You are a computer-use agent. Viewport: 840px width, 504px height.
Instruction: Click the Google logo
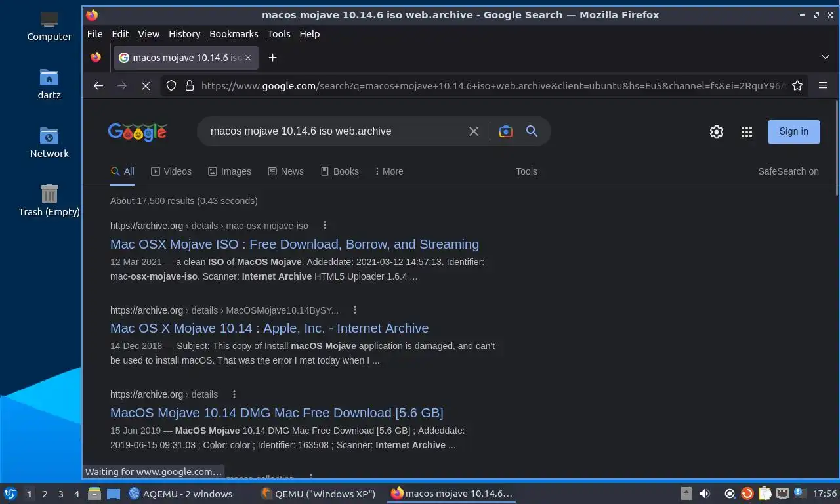tap(137, 132)
